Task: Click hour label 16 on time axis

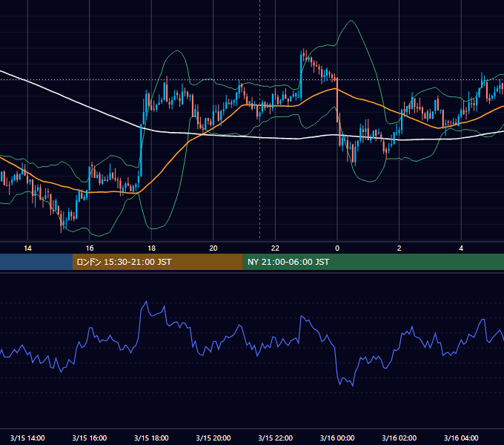Action: click(x=90, y=248)
